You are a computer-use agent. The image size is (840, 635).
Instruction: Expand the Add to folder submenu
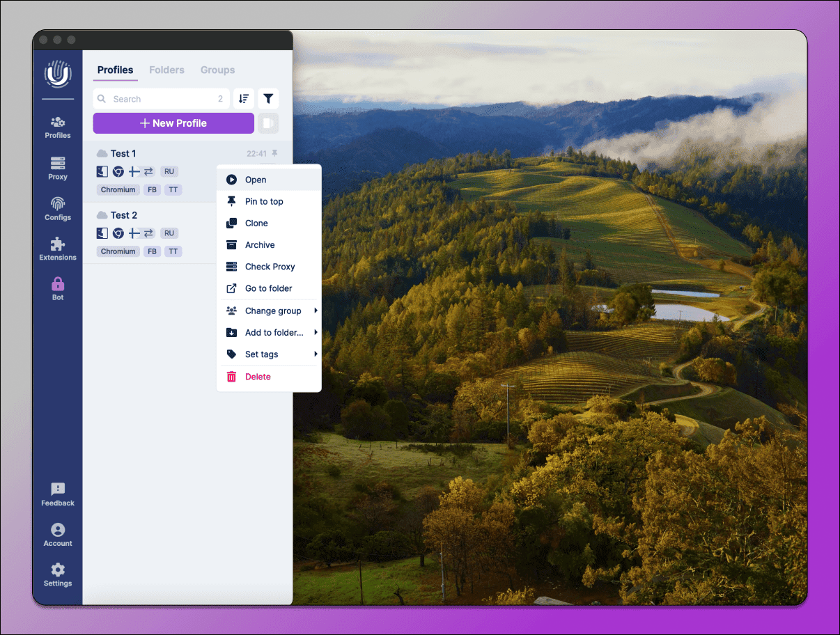(x=269, y=332)
